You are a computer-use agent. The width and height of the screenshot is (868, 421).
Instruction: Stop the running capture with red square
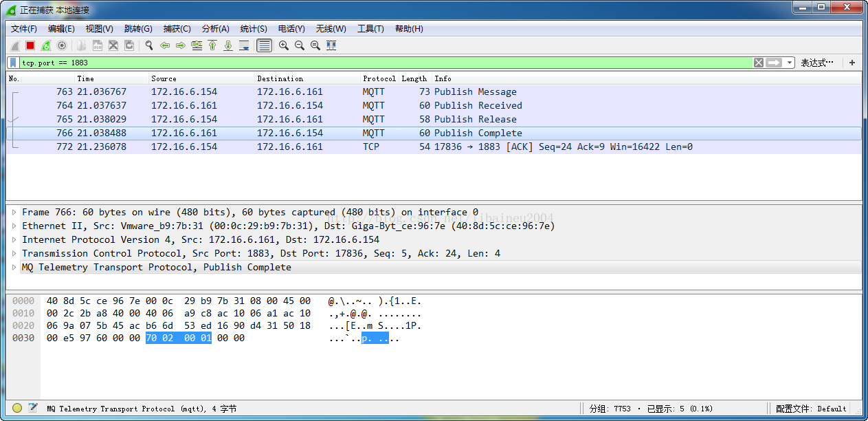[30, 45]
